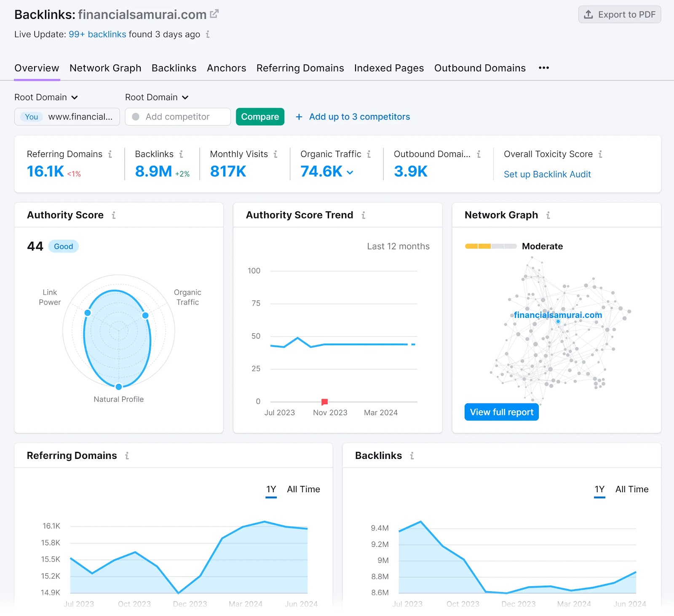Click Set up Backlink Audit
Image resolution: width=674 pixels, height=616 pixels.
(547, 174)
